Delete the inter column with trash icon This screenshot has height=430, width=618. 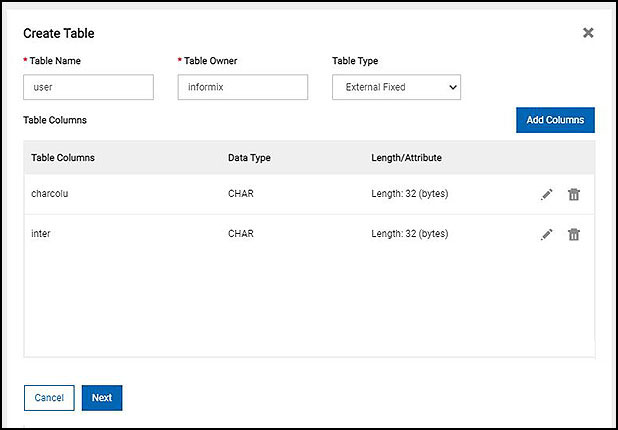point(574,234)
